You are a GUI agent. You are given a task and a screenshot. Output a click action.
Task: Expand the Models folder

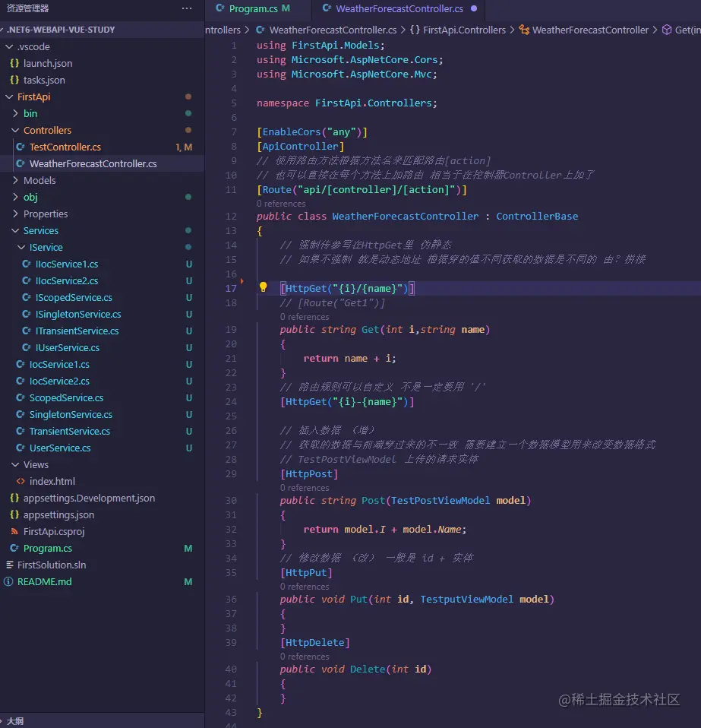tap(15, 180)
